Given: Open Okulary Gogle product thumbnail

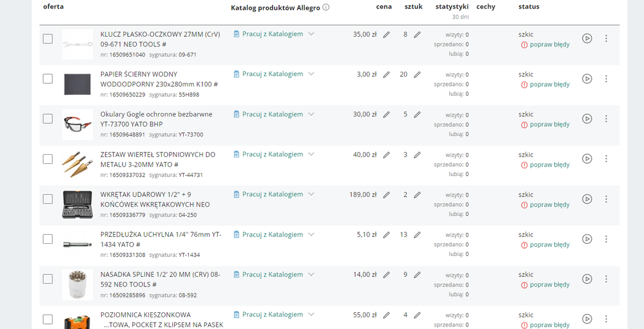Looking at the screenshot, I should [77, 124].
